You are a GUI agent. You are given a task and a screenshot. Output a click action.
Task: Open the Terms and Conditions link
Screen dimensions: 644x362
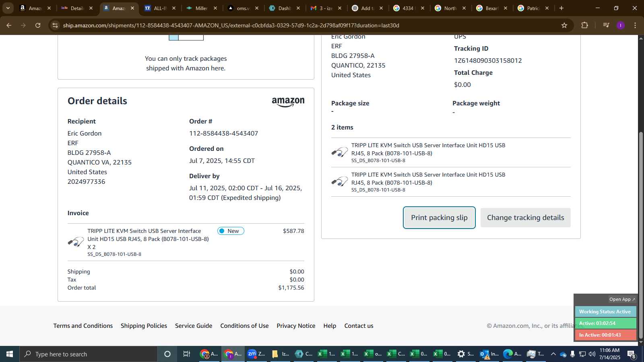coord(83,326)
